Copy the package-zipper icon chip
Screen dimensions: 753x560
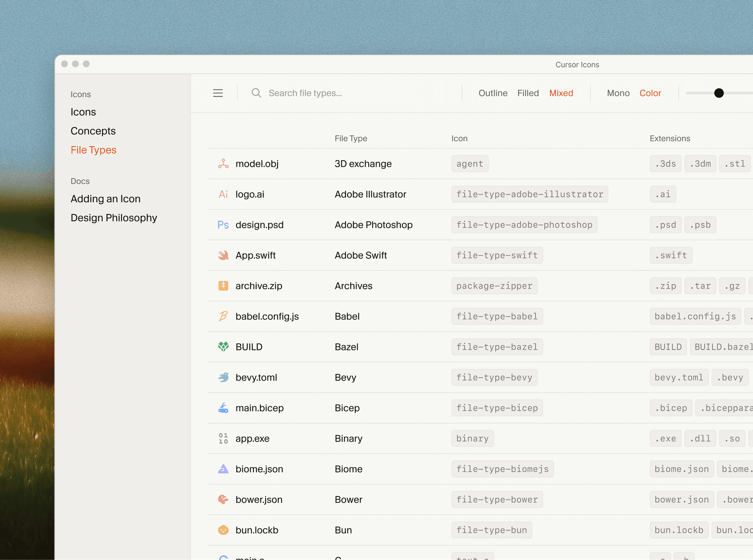494,286
